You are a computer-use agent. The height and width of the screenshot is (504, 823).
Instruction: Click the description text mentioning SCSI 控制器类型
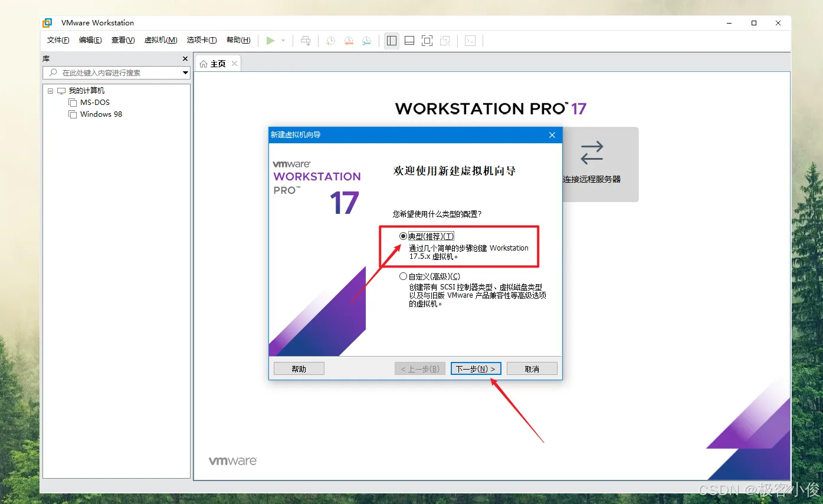coord(478,295)
